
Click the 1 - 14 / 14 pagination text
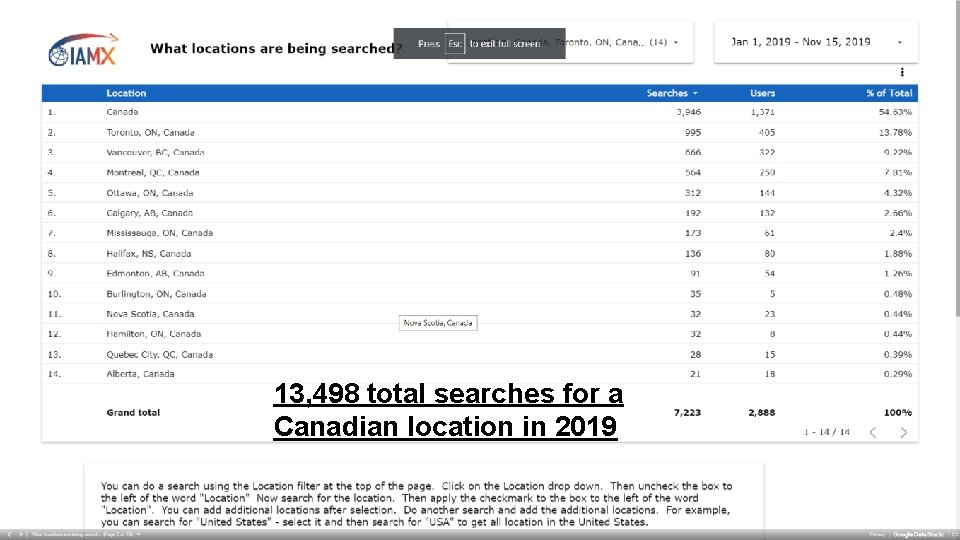click(827, 432)
